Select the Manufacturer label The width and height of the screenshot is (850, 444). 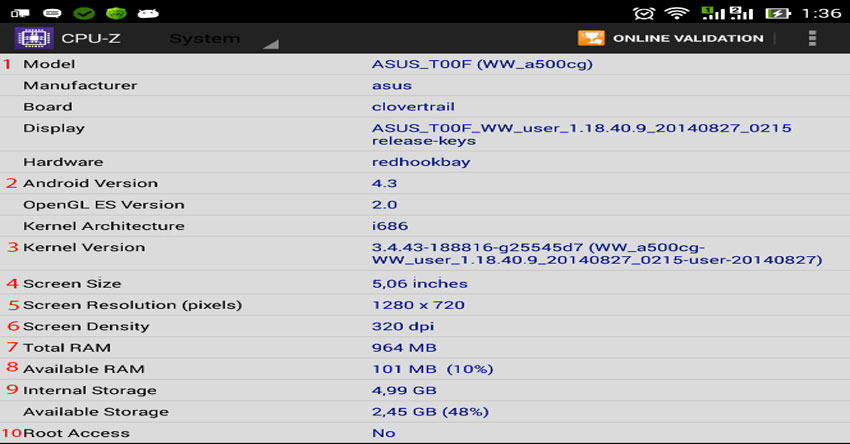(80, 85)
